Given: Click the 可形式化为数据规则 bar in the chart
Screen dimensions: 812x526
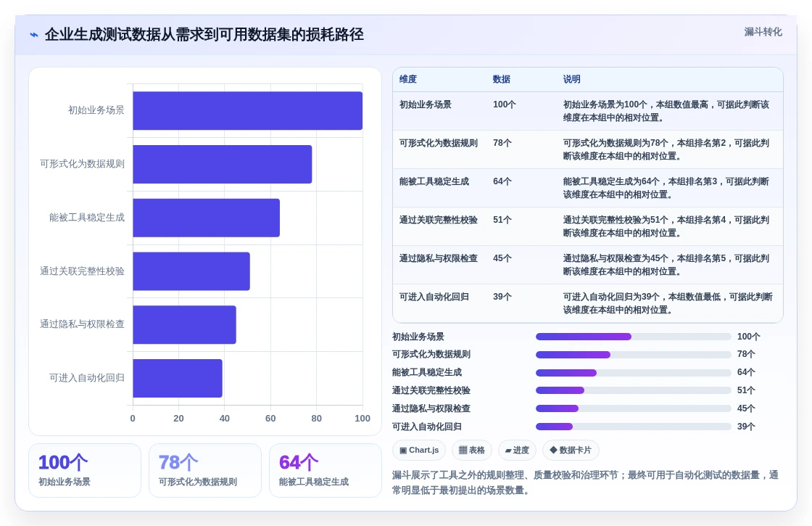Looking at the screenshot, I should click(222, 164).
